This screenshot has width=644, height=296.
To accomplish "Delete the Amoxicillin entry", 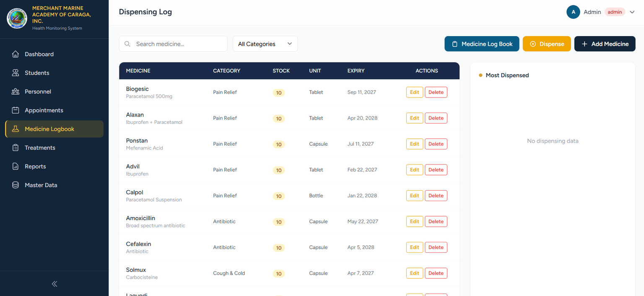I will [436, 222].
